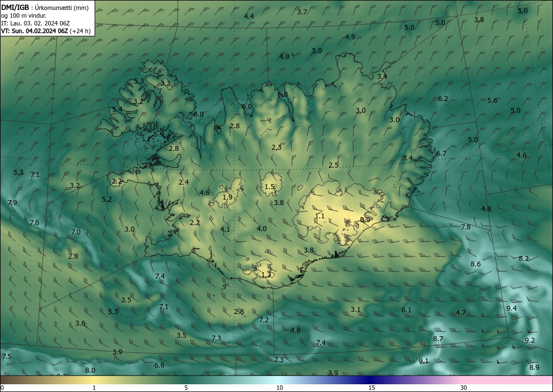Click the '2.5' value in east-central Iceland

tap(333, 165)
